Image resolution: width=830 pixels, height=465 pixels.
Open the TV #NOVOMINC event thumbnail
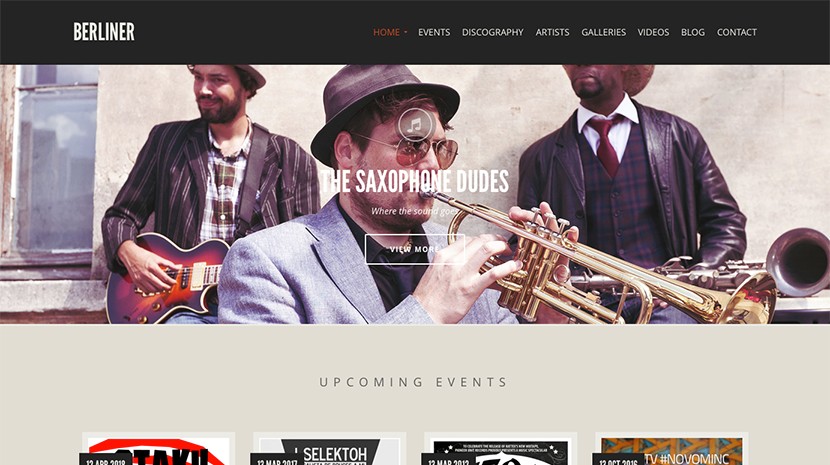pos(672,452)
